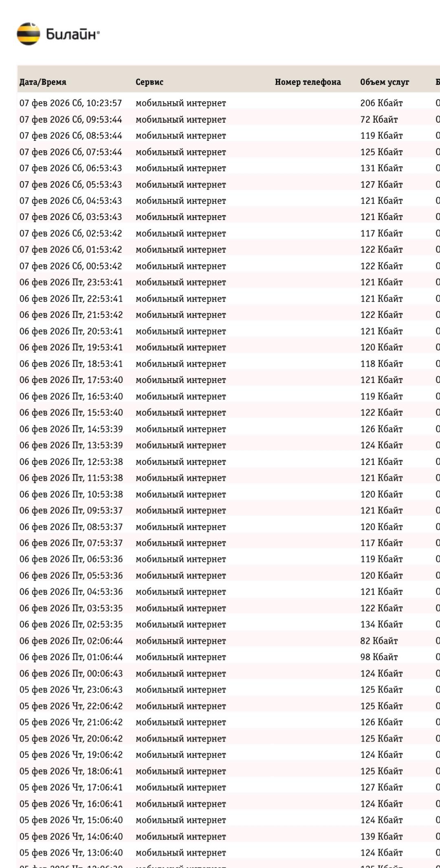Select the 82 Кбайт volume cell
Screen dimensions: 440x868
(379, 641)
